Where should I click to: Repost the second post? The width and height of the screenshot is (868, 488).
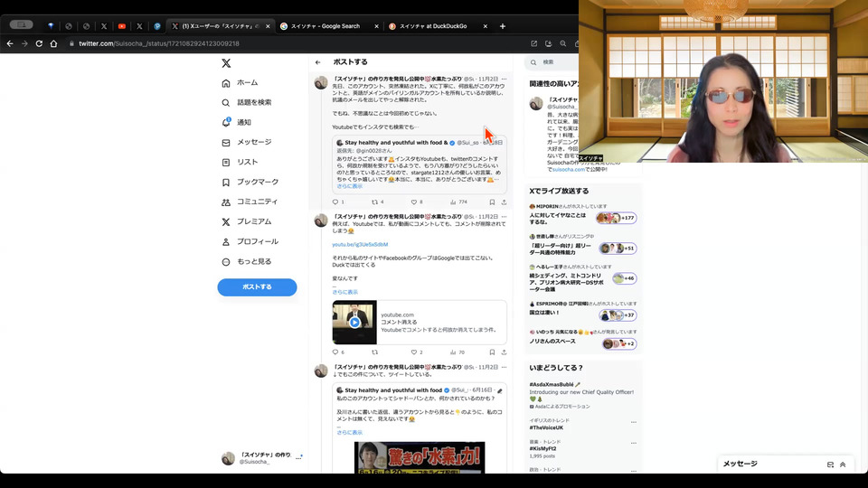click(375, 352)
